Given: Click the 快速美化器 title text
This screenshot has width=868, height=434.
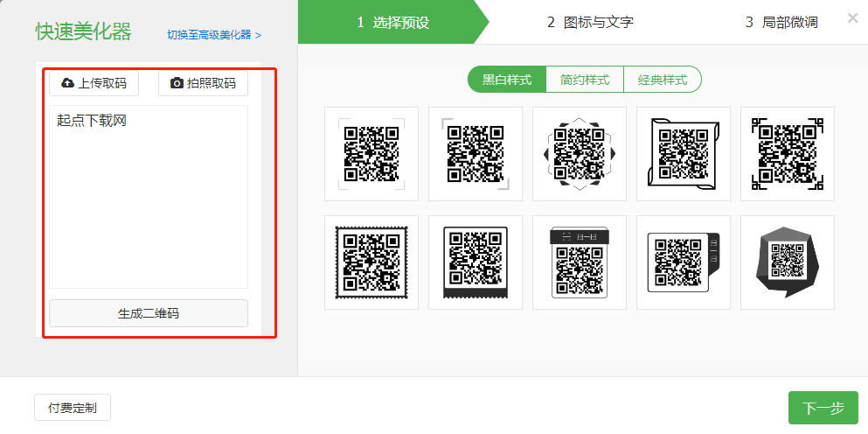Looking at the screenshot, I should coord(84,31).
